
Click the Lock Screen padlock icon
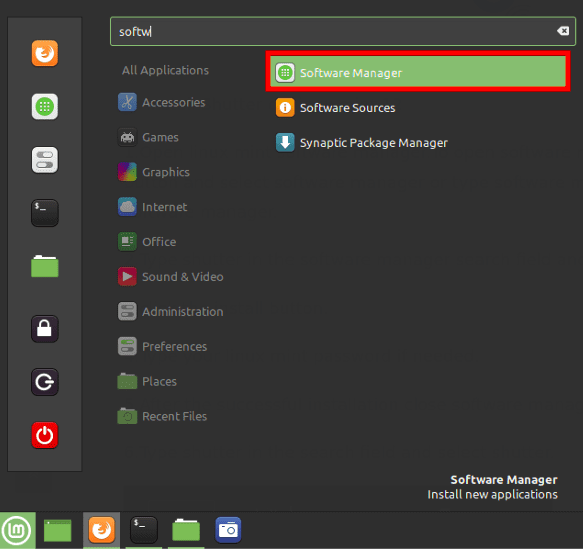point(45,329)
